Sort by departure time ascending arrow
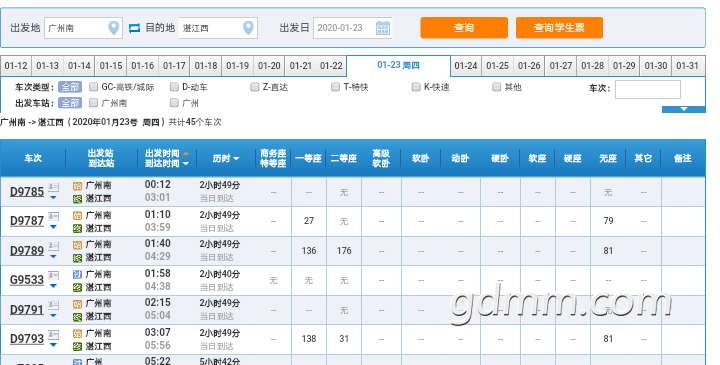This screenshot has height=365, width=720. click(x=186, y=153)
